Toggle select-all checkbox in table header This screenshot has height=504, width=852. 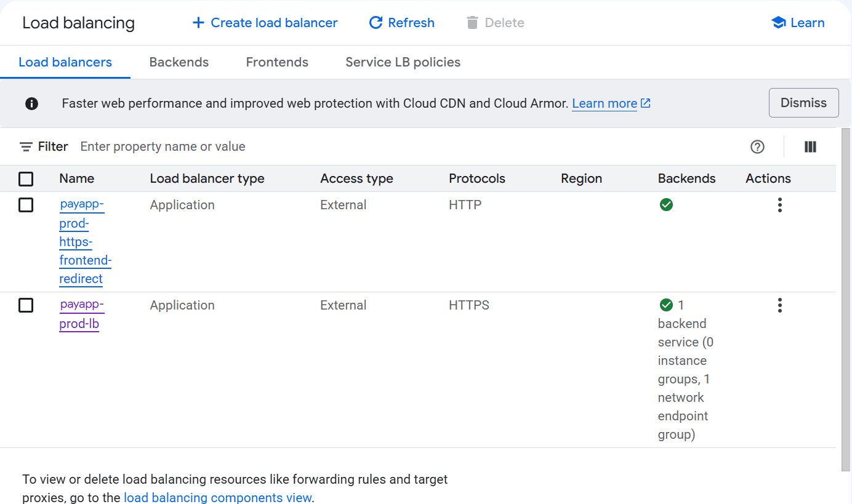click(x=26, y=179)
